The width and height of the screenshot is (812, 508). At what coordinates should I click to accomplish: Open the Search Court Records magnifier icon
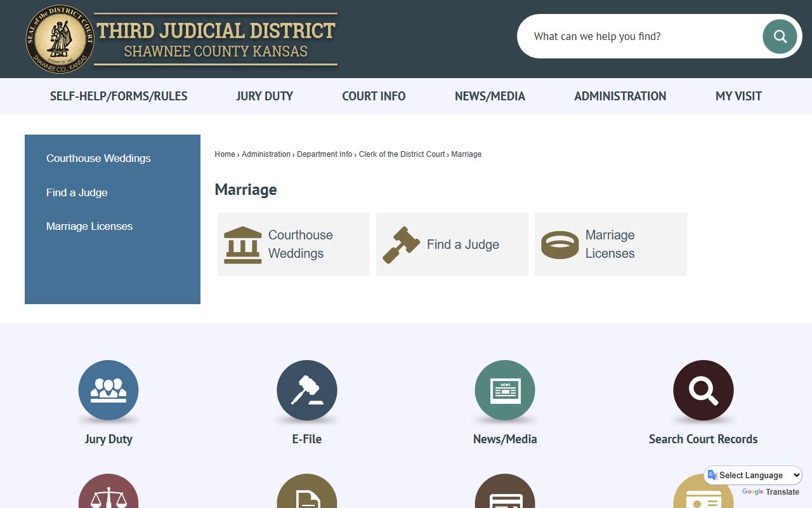click(704, 390)
